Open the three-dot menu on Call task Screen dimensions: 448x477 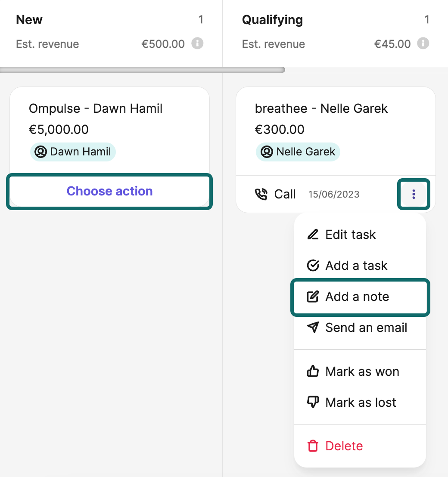click(x=414, y=194)
